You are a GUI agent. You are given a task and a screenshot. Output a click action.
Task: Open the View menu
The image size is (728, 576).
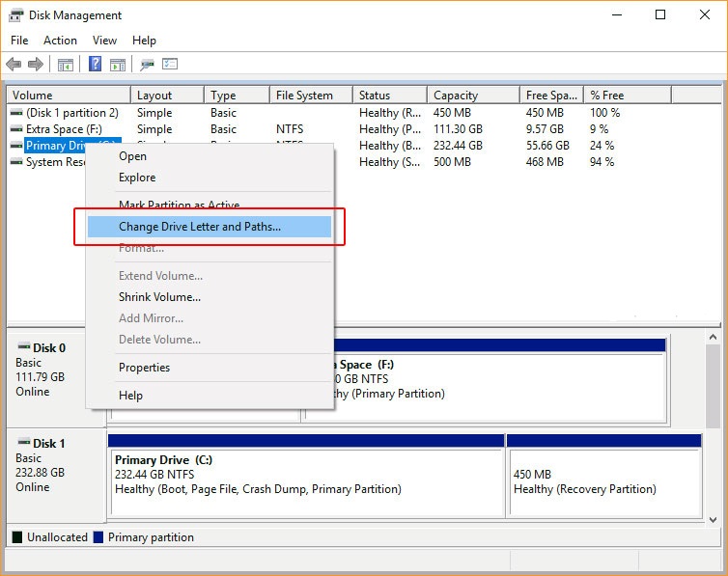[x=104, y=41]
